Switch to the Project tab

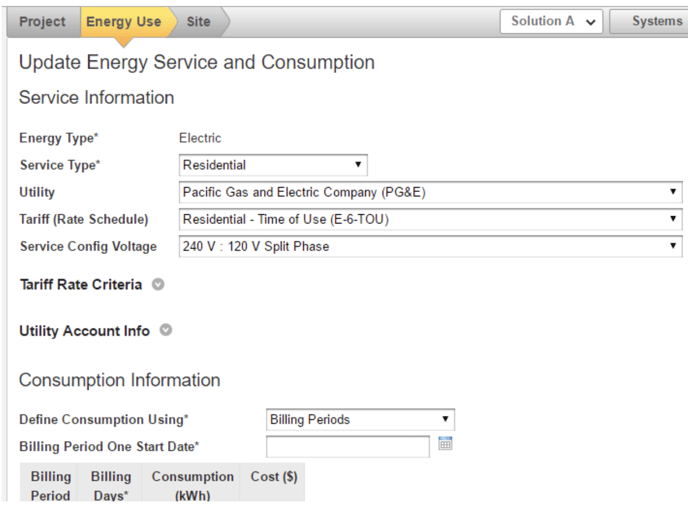point(42,22)
